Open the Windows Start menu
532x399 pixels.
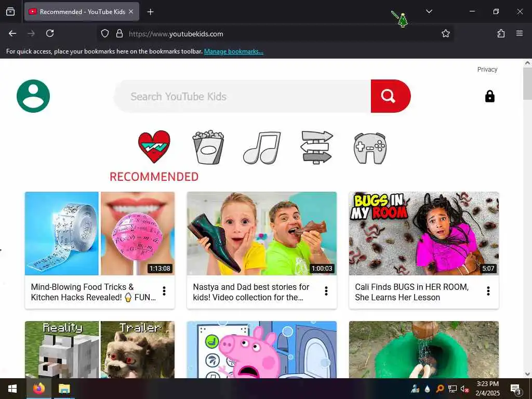12,389
